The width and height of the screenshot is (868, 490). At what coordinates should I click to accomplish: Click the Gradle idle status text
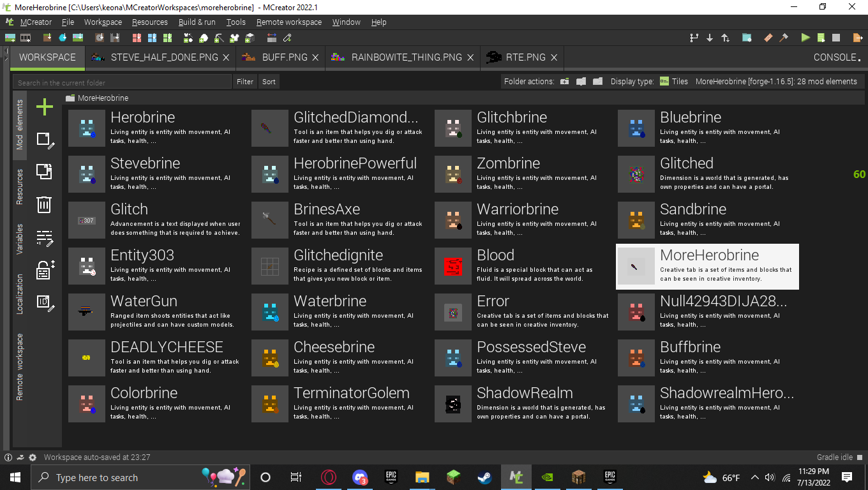835,457
